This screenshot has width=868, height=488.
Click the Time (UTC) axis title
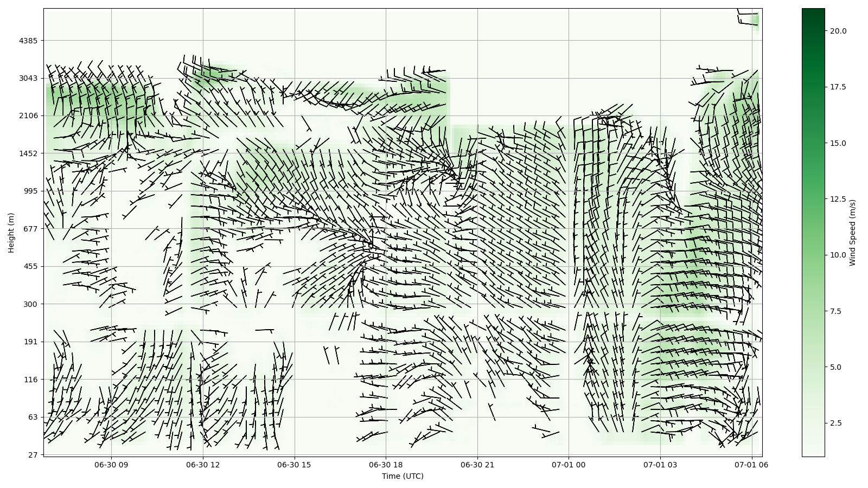click(x=403, y=476)
